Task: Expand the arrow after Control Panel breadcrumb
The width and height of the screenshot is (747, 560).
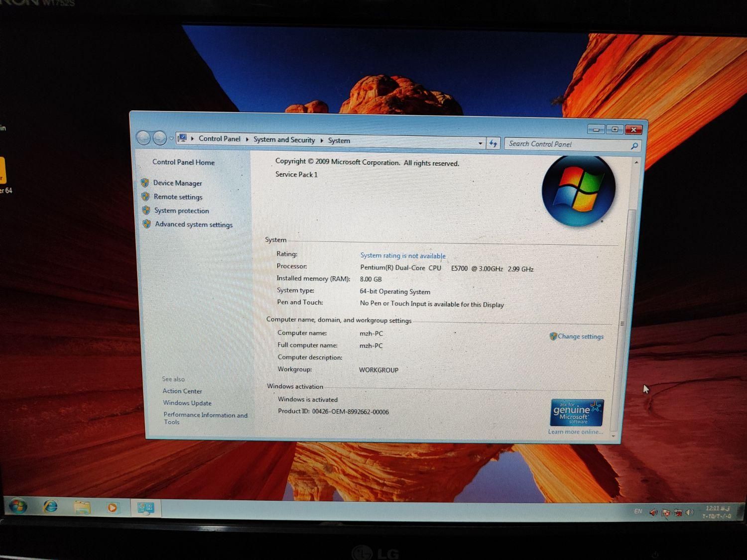Action: click(x=247, y=139)
